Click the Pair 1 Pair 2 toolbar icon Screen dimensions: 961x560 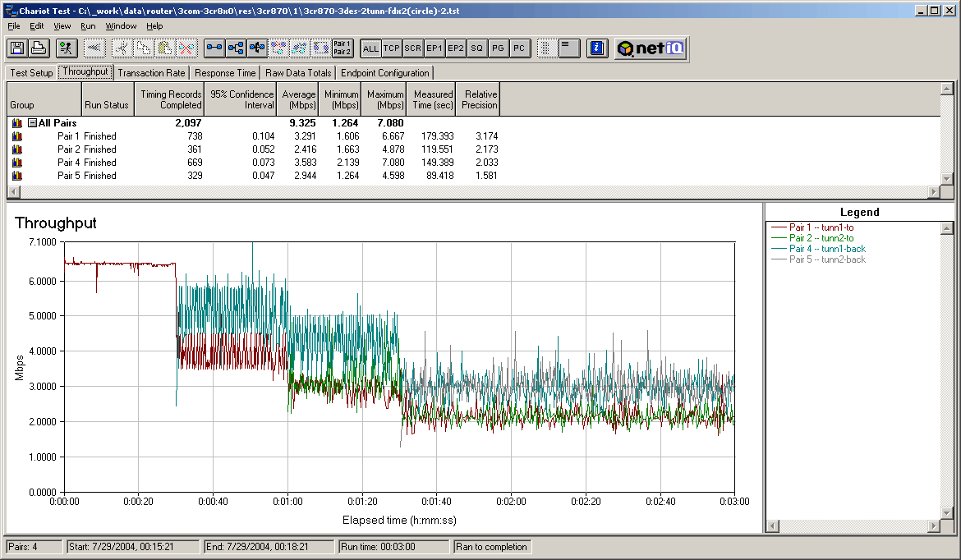343,48
